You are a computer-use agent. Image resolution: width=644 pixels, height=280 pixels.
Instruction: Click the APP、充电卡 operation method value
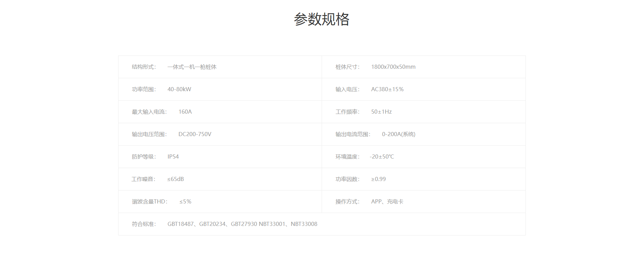(x=387, y=202)
